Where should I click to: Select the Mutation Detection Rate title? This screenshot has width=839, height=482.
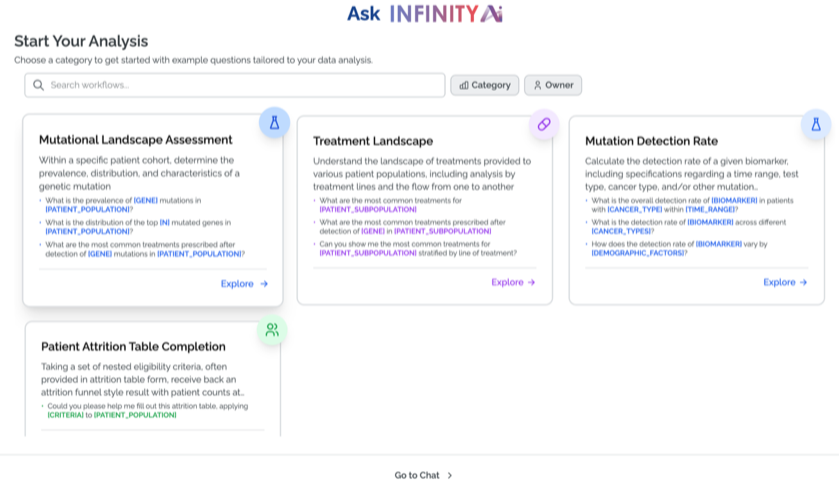click(651, 141)
